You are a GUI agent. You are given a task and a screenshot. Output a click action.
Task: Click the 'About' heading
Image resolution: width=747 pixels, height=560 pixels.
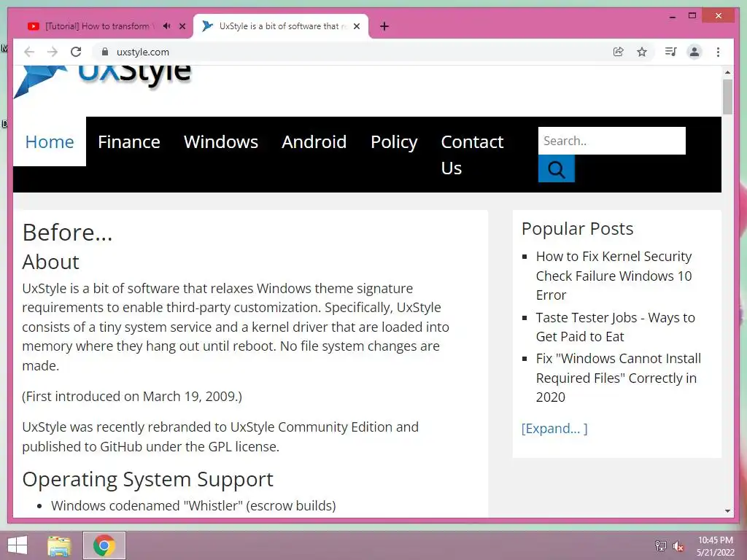(x=50, y=262)
